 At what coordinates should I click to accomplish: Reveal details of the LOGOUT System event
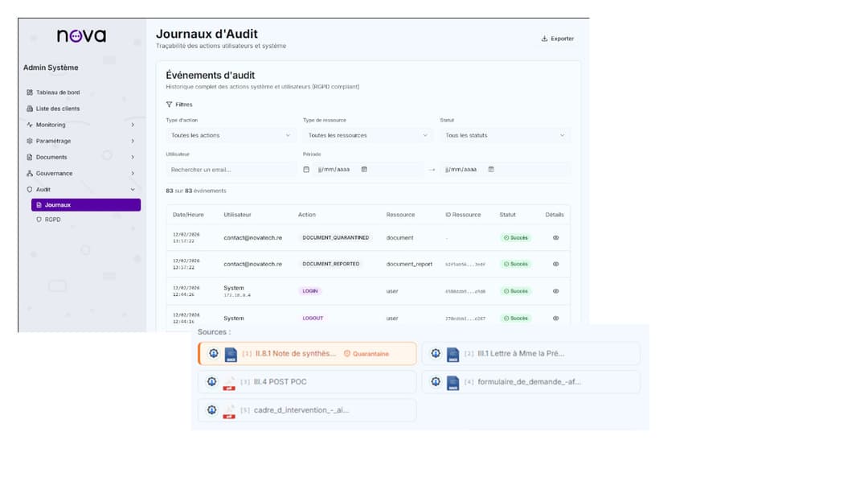click(555, 318)
